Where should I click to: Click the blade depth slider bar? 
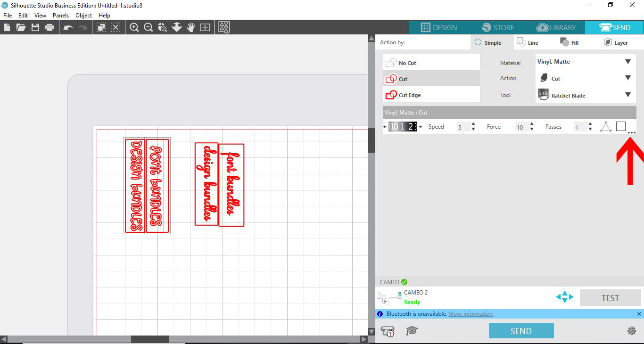(x=402, y=126)
